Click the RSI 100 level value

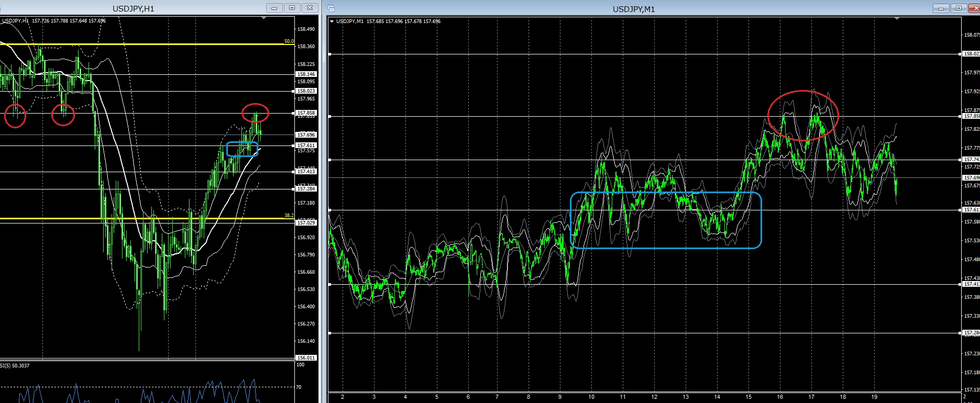[301, 365]
